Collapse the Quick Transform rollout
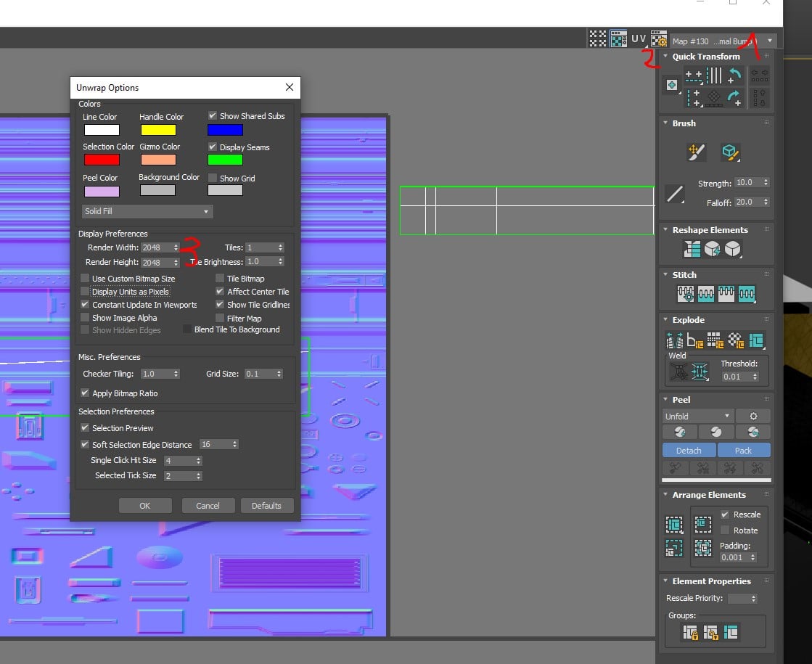Viewport: 812px width, 664px height. pos(665,56)
